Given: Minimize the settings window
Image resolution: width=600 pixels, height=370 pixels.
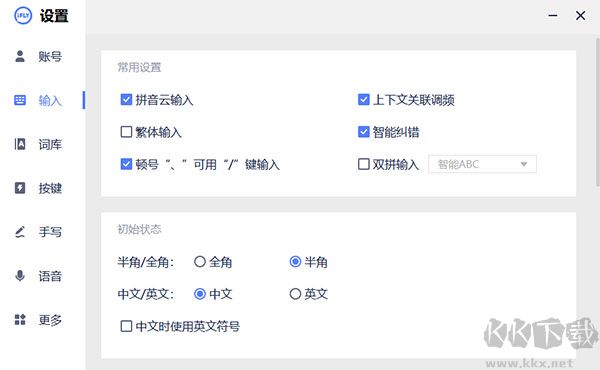Looking at the screenshot, I should tap(553, 16).
